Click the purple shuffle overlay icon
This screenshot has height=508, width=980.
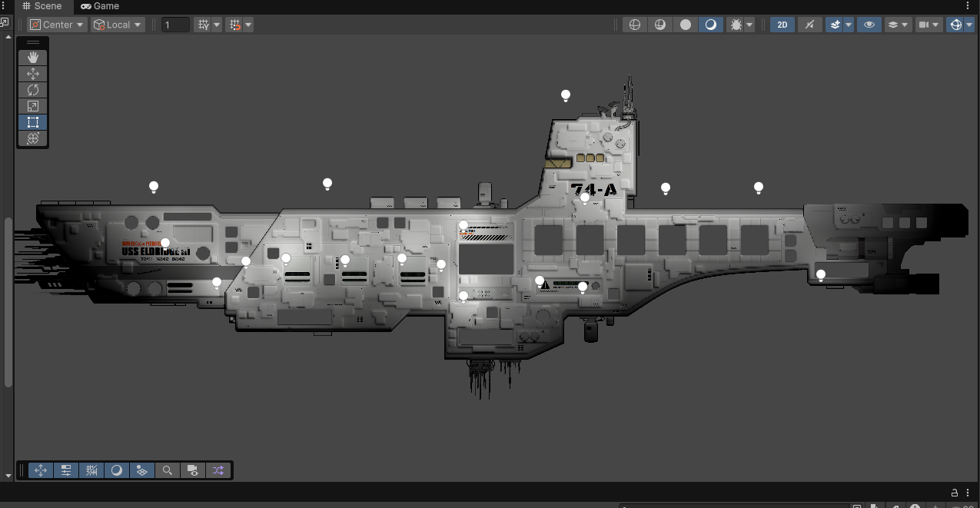[218, 470]
